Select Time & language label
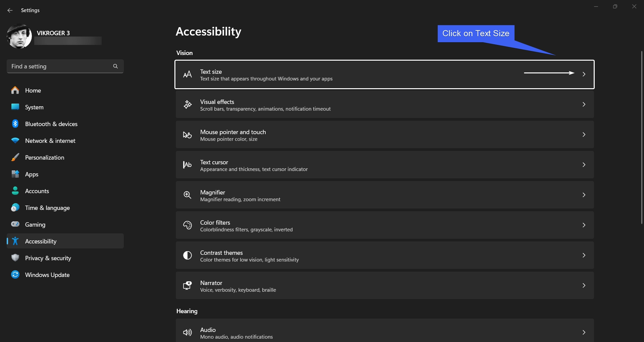644x342 pixels. pyautogui.click(x=47, y=208)
